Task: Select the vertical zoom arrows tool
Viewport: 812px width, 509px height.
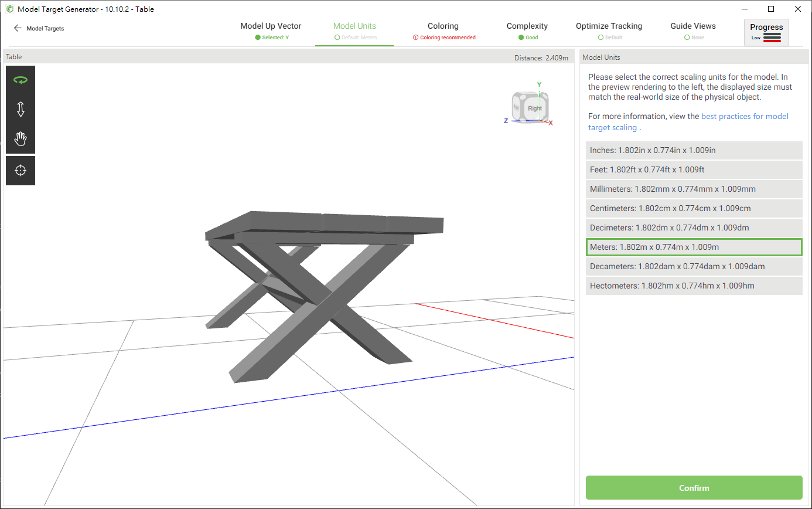Action: coord(21,110)
